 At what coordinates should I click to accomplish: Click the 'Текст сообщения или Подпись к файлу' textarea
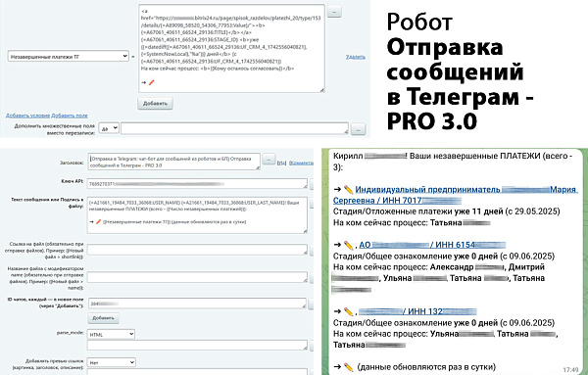[197, 215]
